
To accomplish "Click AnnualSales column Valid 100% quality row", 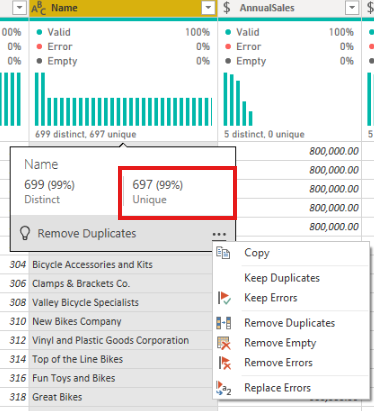I will click(289, 32).
